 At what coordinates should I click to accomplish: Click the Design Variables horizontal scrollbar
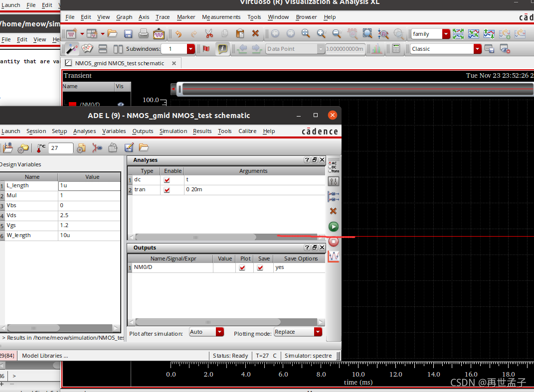coord(33,328)
